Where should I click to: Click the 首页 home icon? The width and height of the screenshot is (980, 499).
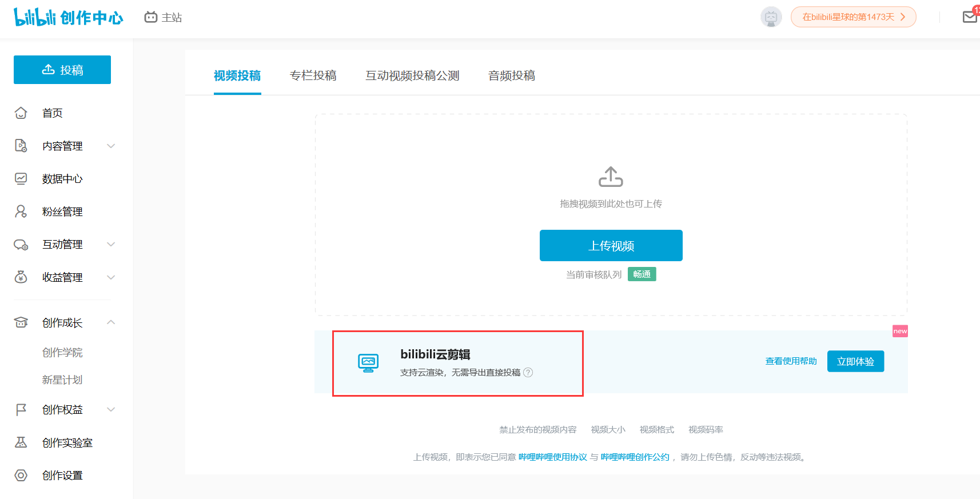click(x=21, y=113)
